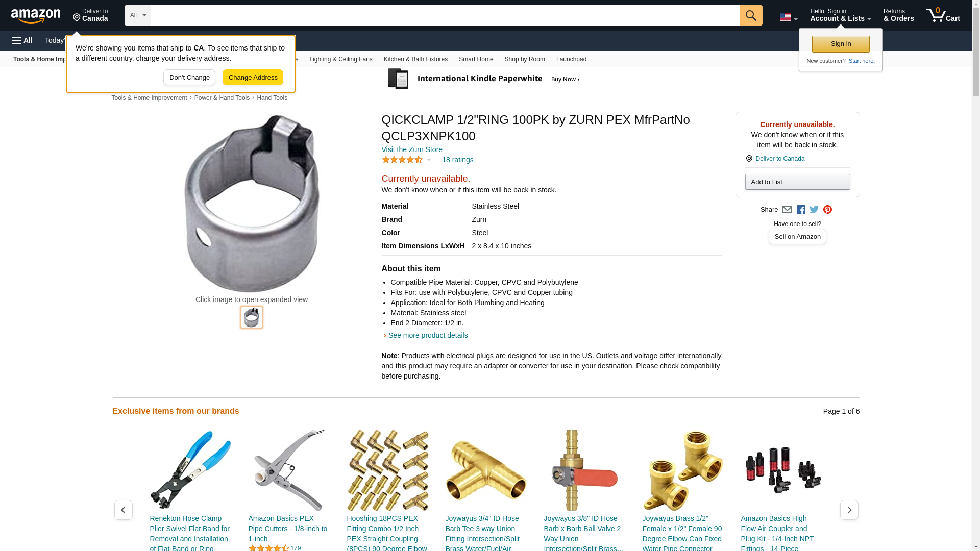Image resolution: width=980 pixels, height=551 pixels.
Task: Expand the All search category dropdown
Action: (x=138, y=15)
